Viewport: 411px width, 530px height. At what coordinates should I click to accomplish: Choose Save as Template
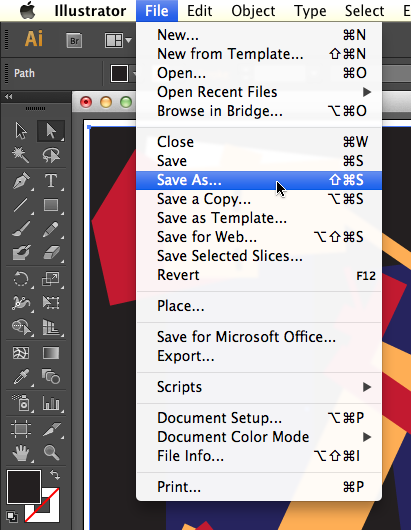click(259, 218)
